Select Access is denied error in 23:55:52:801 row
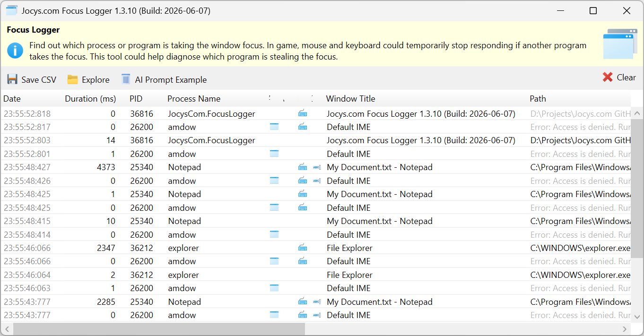Viewport: 644px width, 336px height. click(580, 154)
